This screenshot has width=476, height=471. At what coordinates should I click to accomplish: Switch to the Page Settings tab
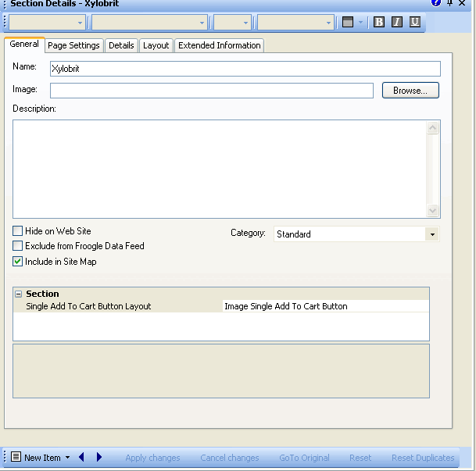click(73, 45)
